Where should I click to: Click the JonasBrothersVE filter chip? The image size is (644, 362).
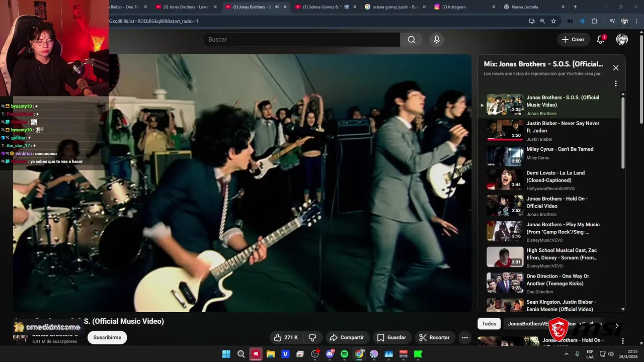pos(528,324)
